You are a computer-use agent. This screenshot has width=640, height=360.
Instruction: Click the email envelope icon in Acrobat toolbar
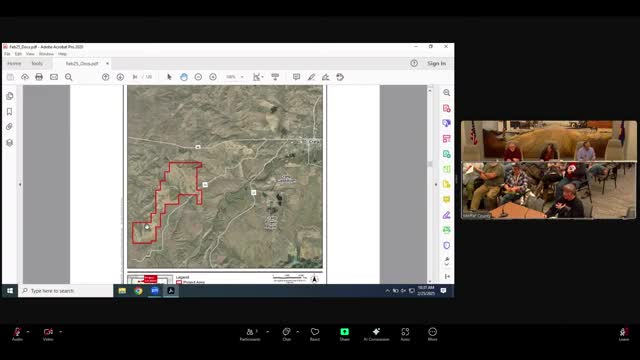(54, 77)
